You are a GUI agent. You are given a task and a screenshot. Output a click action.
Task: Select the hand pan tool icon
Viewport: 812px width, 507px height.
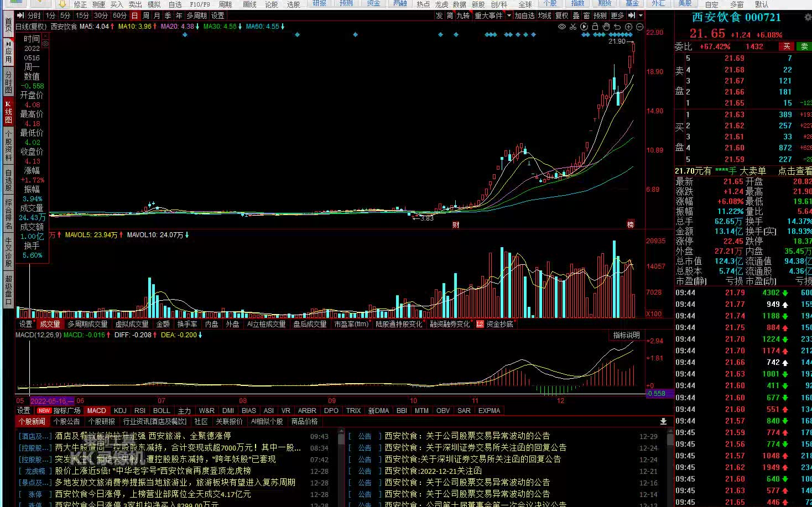(606, 27)
